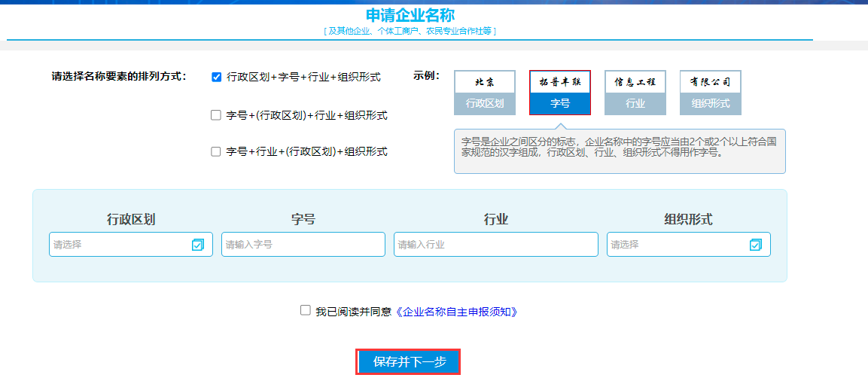
Task: Check 字号+(行政区划)+行业+组织形式 arrangement option
Action: click(217, 115)
